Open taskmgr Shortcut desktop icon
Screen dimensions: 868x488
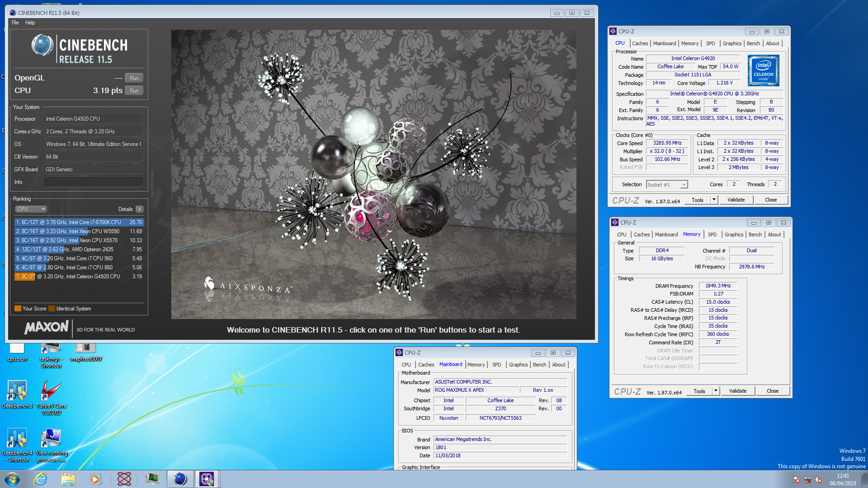[x=51, y=356]
